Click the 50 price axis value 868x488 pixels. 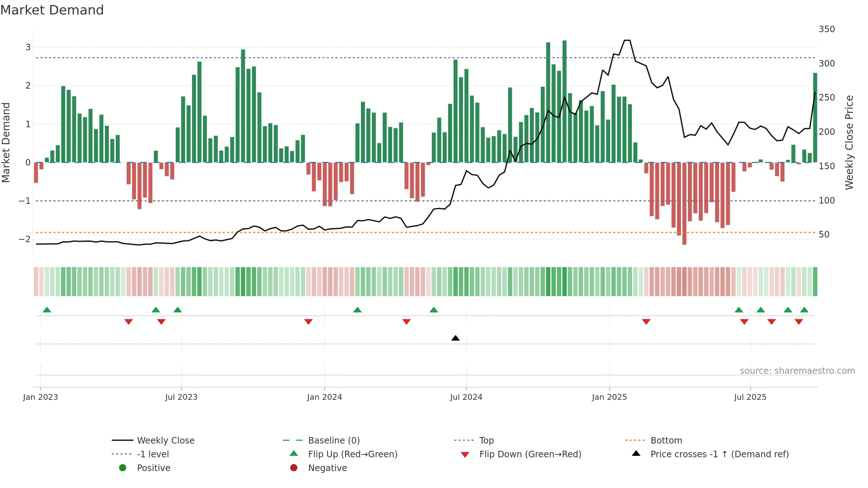pos(824,235)
